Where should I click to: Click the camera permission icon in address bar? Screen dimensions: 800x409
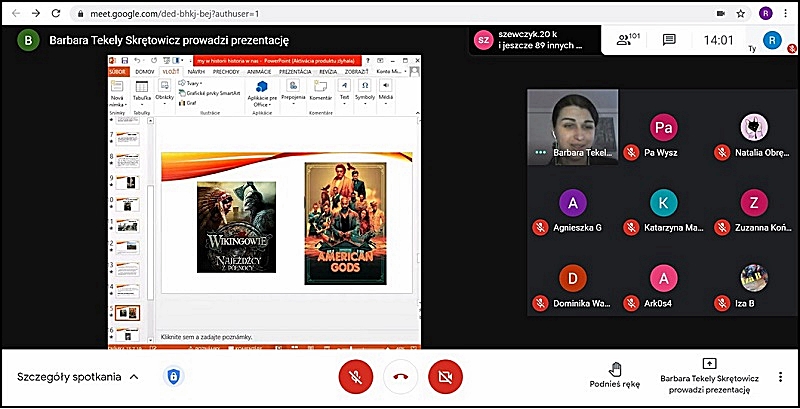pos(721,13)
